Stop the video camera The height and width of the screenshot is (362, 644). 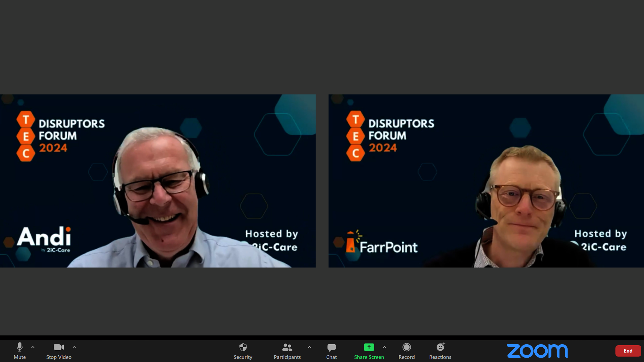click(58, 348)
